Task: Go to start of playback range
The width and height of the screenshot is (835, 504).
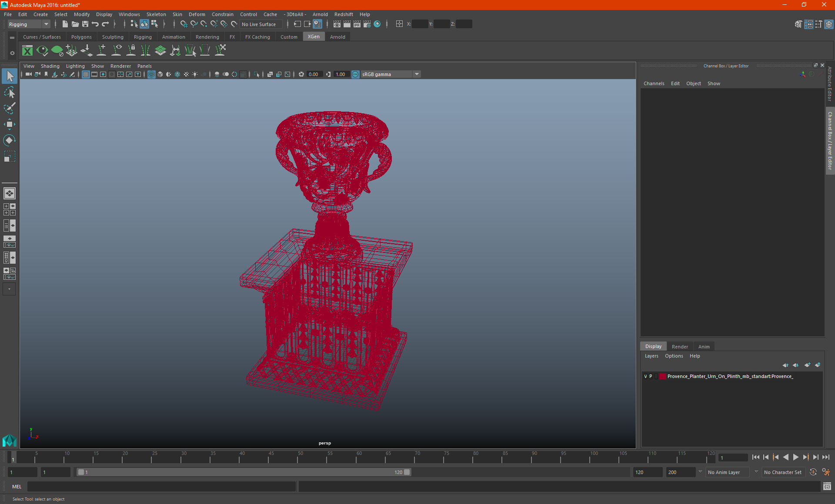Action: click(755, 457)
